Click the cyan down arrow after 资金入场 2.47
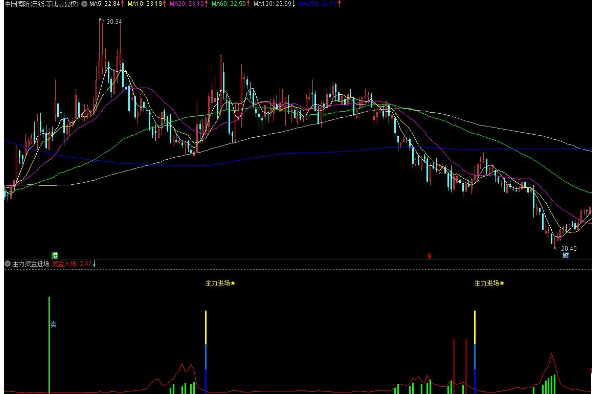This screenshot has width=592, height=394. click(94, 263)
